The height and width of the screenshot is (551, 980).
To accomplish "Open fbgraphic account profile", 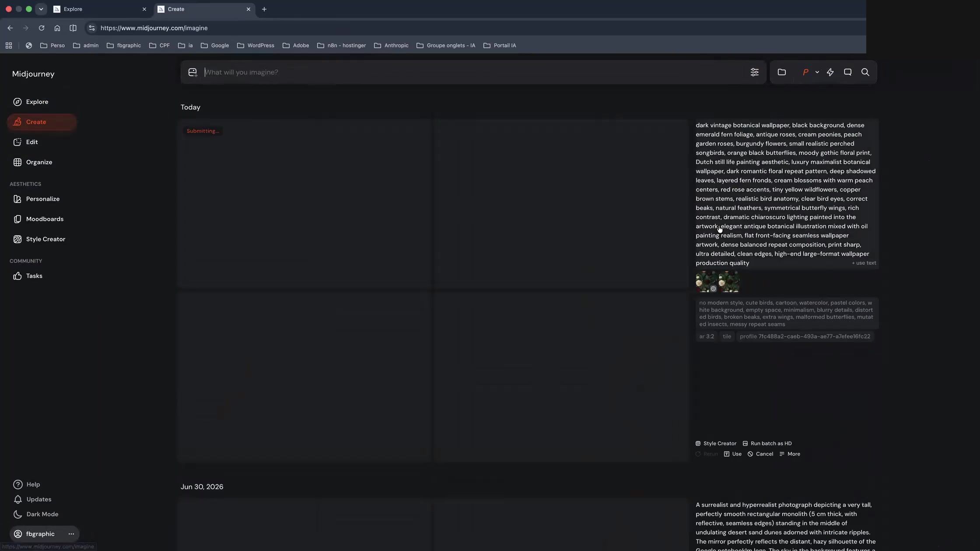I will pyautogui.click(x=35, y=534).
